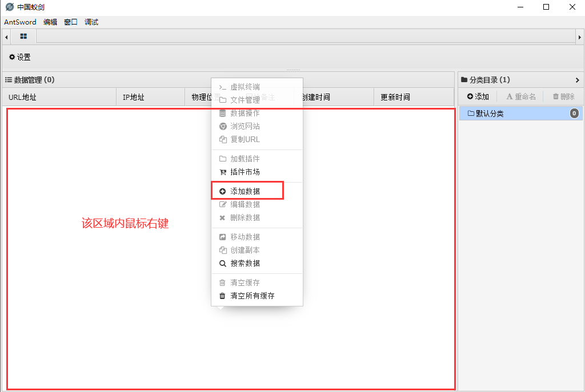Click the folder icon in 默认分类
This screenshot has width=585, height=392.
(x=471, y=114)
